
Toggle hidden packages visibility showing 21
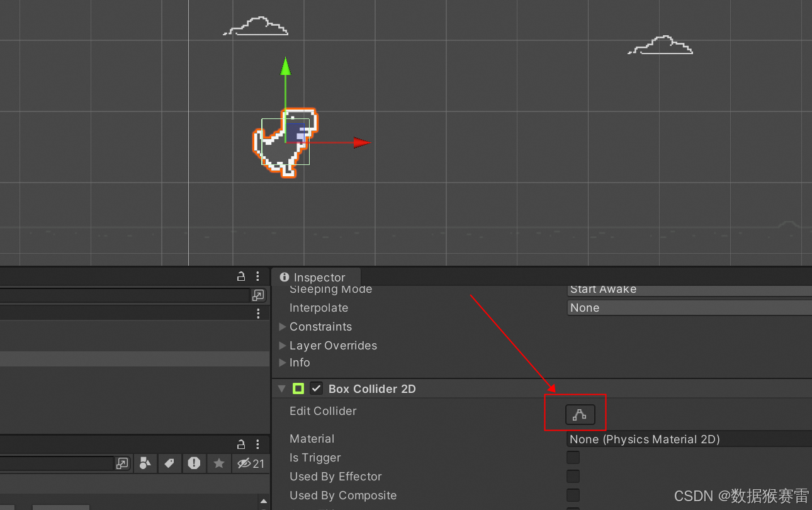pos(251,463)
